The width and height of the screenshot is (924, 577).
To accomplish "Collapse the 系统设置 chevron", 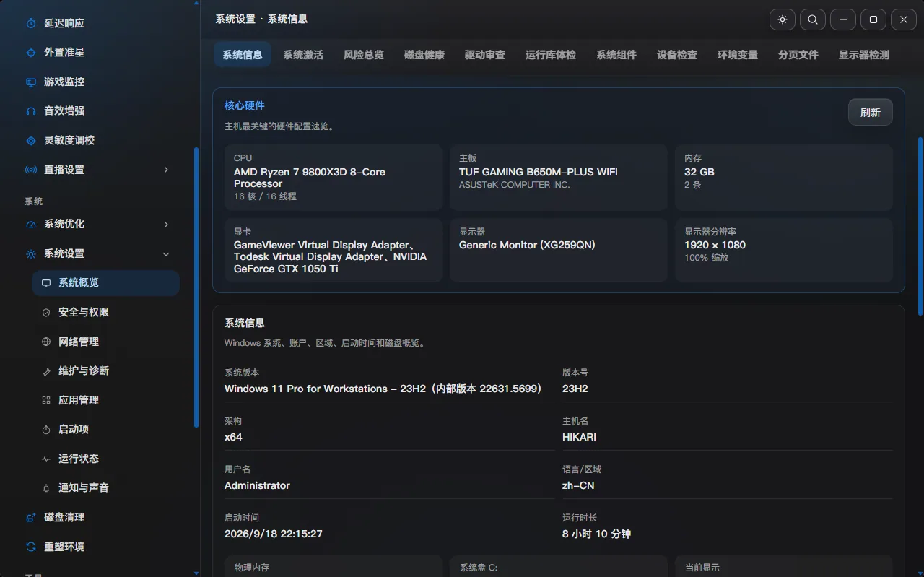I will [x=166, y=254].
